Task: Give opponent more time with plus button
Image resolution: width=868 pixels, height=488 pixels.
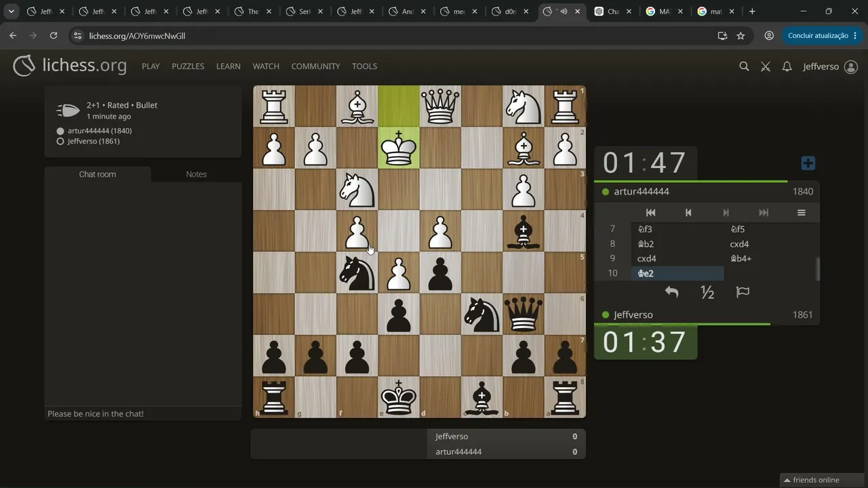Action: (x=808, y=163)
